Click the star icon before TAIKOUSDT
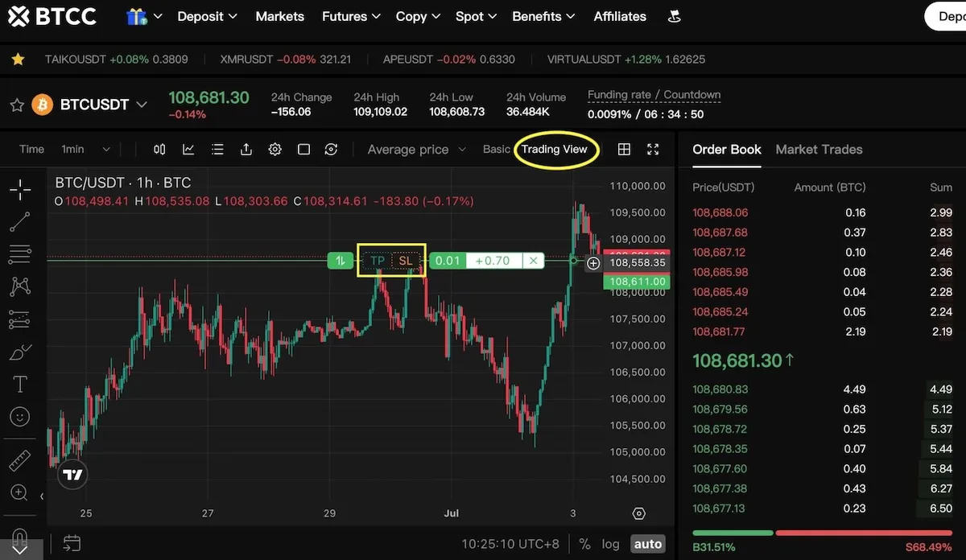The image size is (966, 560). point(18,59)
